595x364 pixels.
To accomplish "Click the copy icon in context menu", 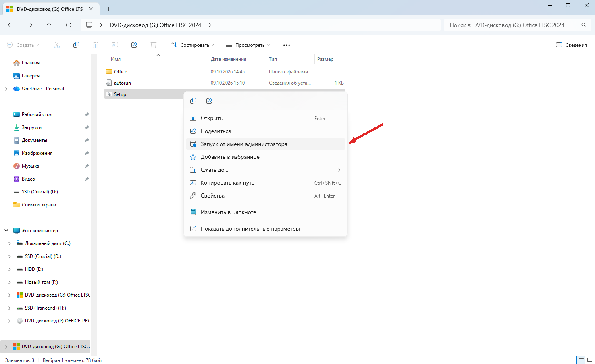I will tap(193, 101).
